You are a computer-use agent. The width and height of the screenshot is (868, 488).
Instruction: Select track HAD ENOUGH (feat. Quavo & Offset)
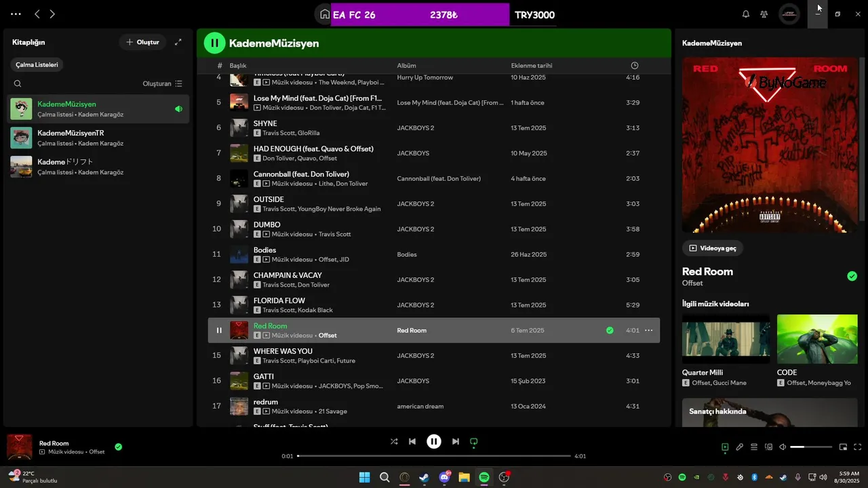(x=434, y=153)
